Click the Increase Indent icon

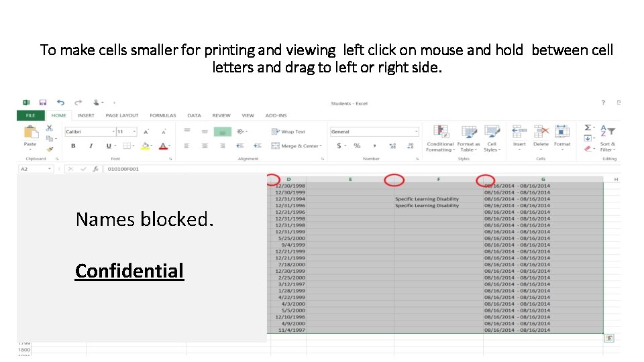click(258, 145)
